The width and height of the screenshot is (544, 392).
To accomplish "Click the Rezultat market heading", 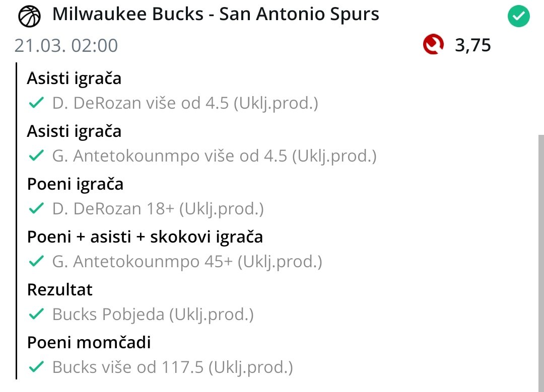I will 59,290.
